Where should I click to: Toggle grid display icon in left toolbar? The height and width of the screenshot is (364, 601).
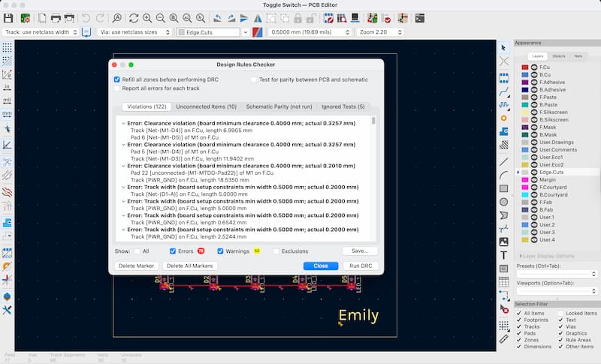[7, 47]
